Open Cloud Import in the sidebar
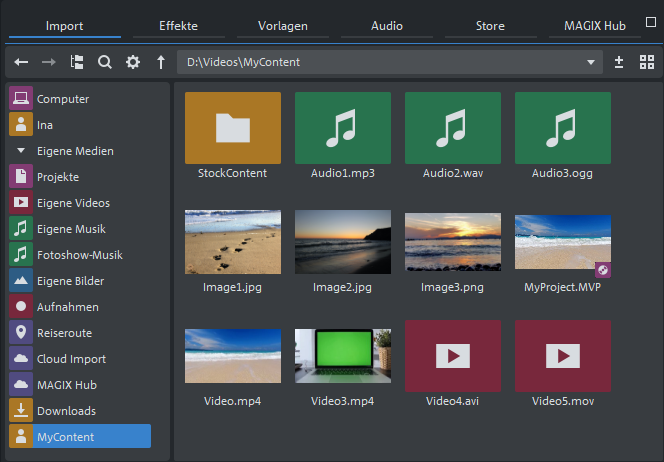 tap(71, 359)
